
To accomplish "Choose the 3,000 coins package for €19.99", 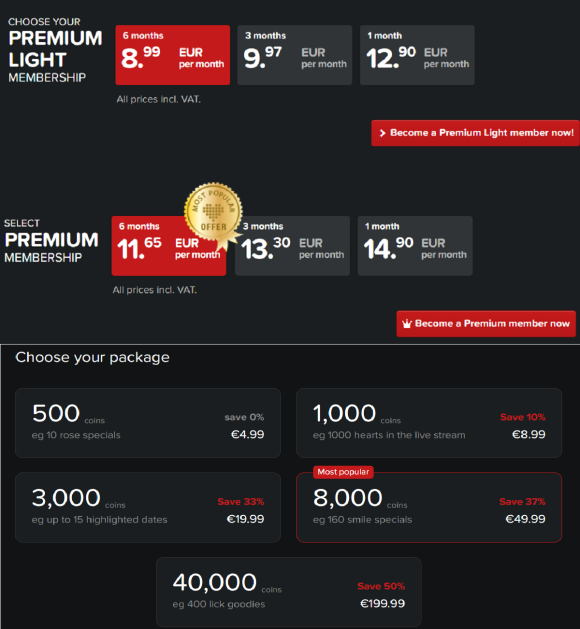I will [x=148, y=507].
